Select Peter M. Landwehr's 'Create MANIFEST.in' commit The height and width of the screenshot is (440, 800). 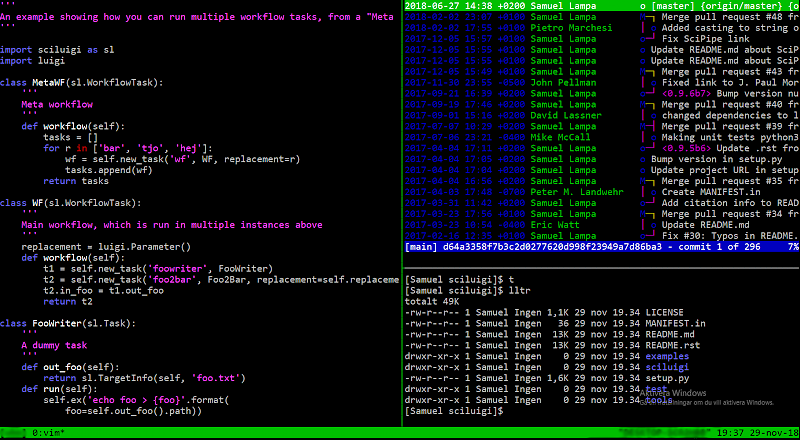point(602,192)
